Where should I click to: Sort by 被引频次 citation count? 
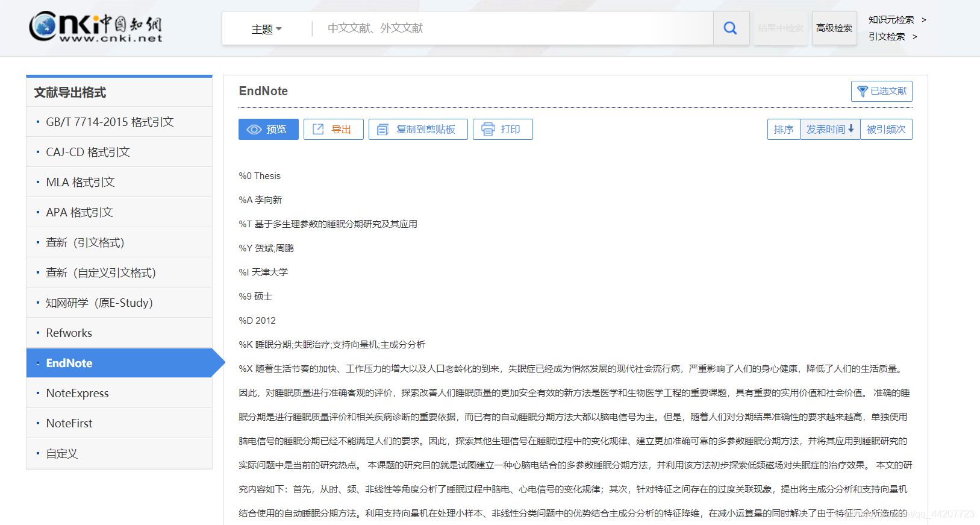pyautogui.click(x=886, y=129)
